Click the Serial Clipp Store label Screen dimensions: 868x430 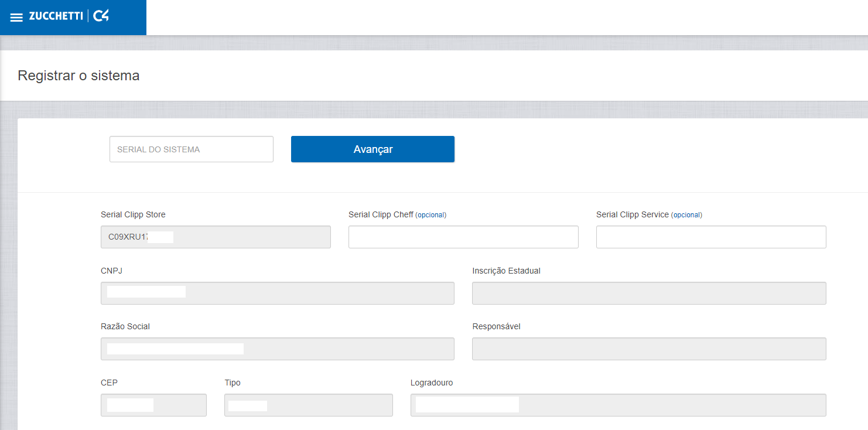tap(133, 214)
